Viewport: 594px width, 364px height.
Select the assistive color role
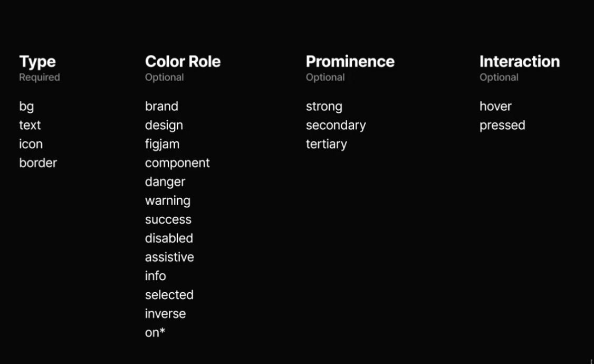click(x=169, y=257)
